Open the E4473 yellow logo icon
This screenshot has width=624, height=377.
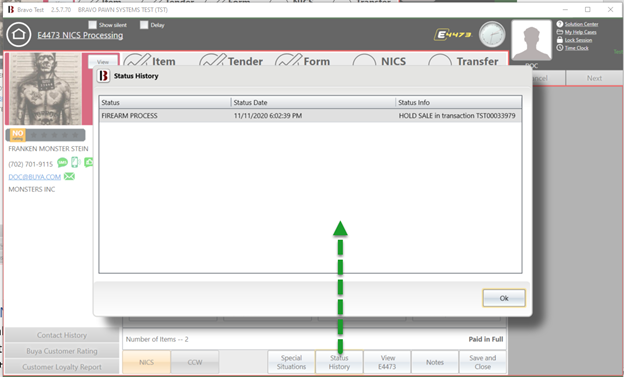click(x=452, y=35)
